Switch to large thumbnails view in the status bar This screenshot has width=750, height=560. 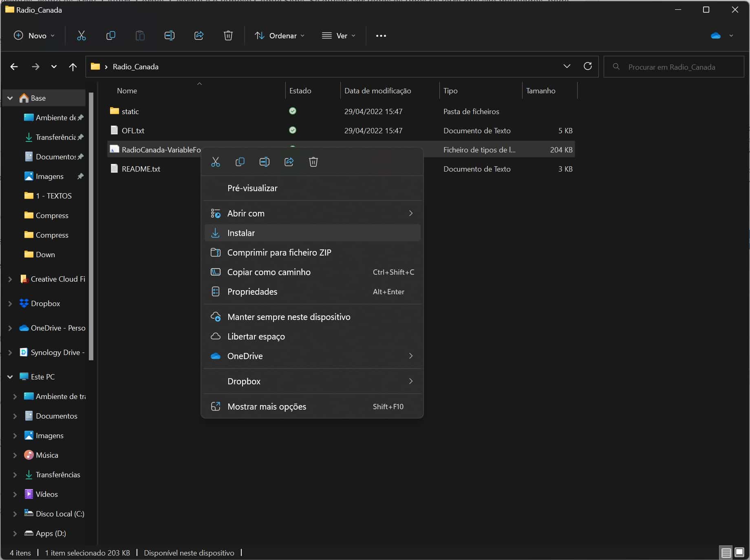(x=739, y=553)
